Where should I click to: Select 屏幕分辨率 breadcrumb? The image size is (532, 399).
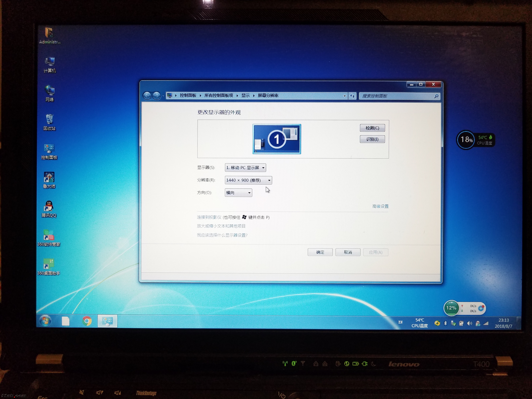click(x=268, y=96)
